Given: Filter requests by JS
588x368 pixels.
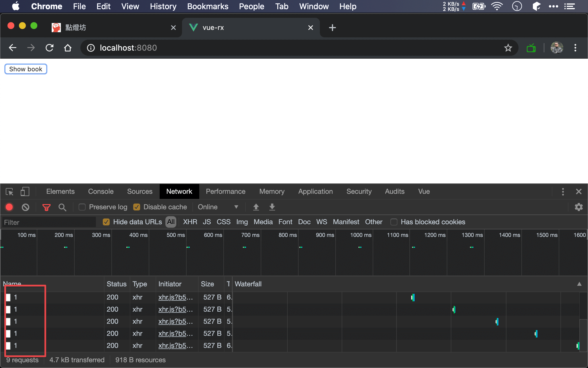Looking at the screenshot, I should [x=207, y=222].
